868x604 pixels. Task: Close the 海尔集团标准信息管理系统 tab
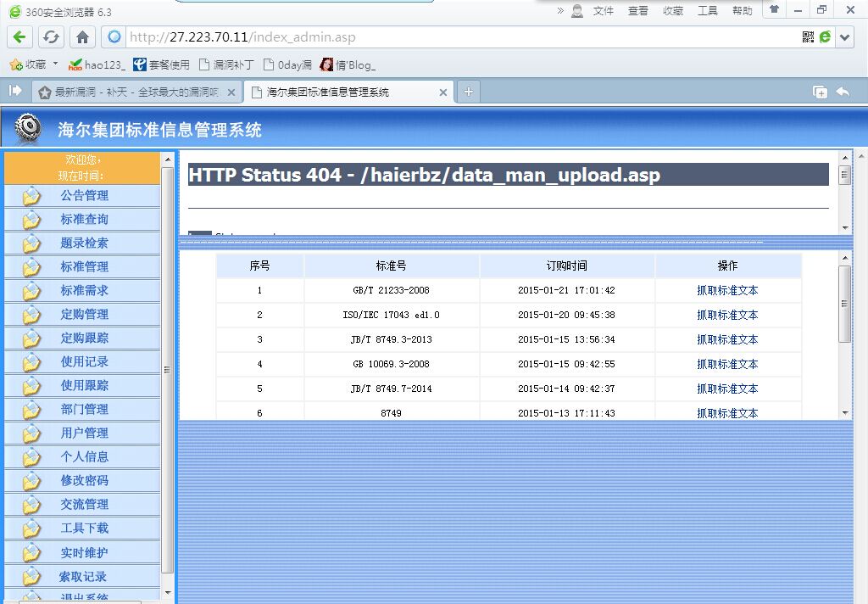point(442,92)
